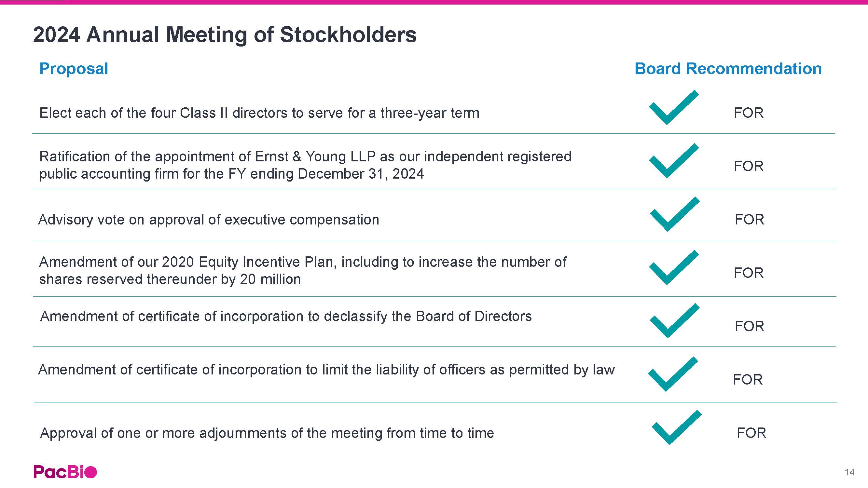Click the FOR label for the Class II directors row
This screenshot has height=488, width=868.
click(x=748, y=113)
